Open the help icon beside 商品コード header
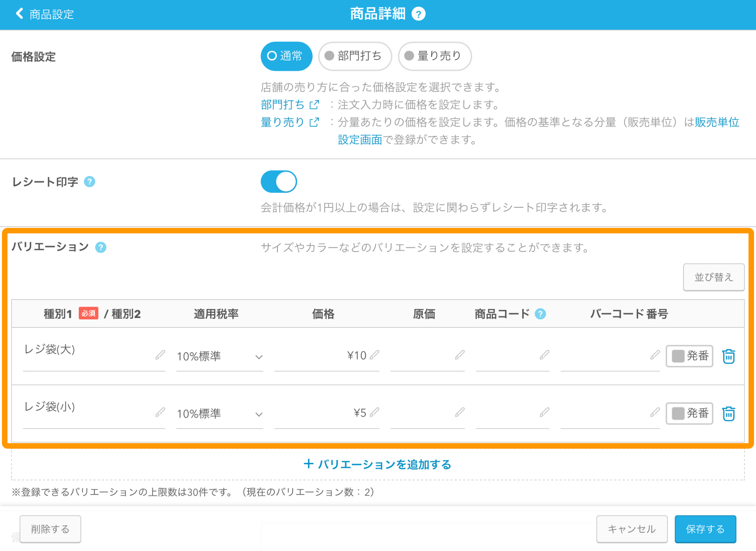 541,314
